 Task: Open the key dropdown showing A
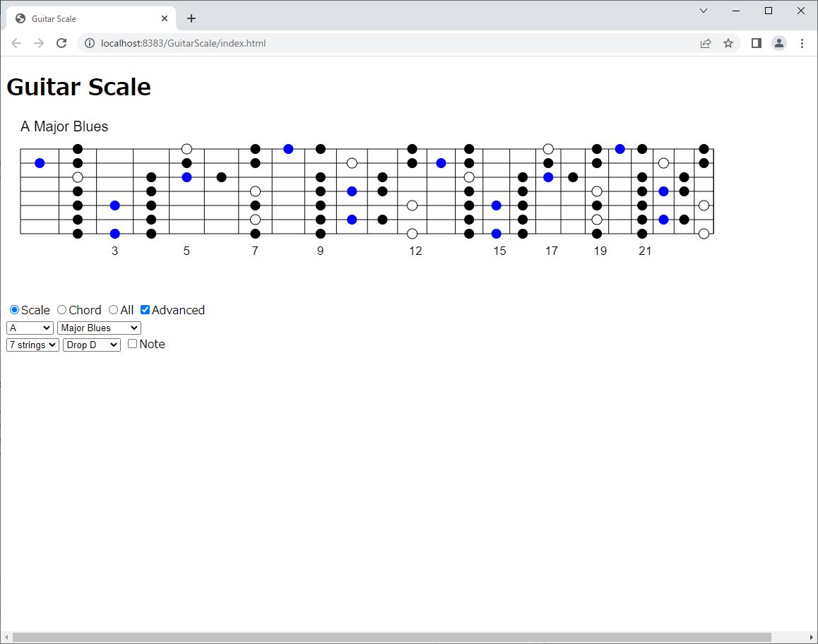tap(29, 328)
